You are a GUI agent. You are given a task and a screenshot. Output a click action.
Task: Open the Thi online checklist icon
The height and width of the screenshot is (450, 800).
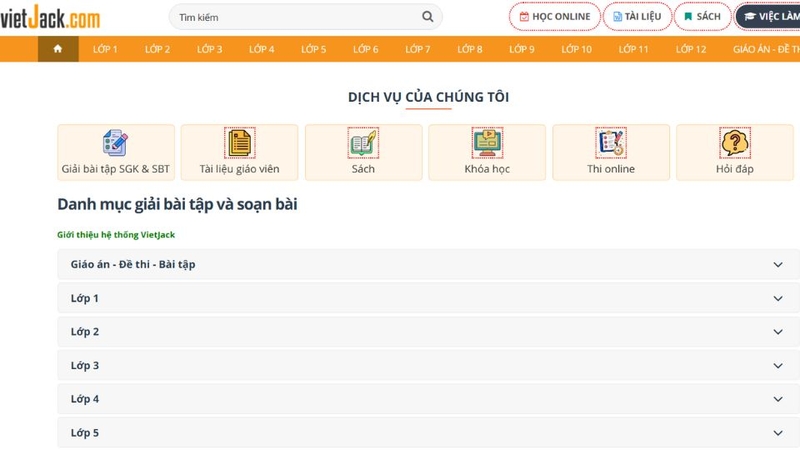(611, 142)
